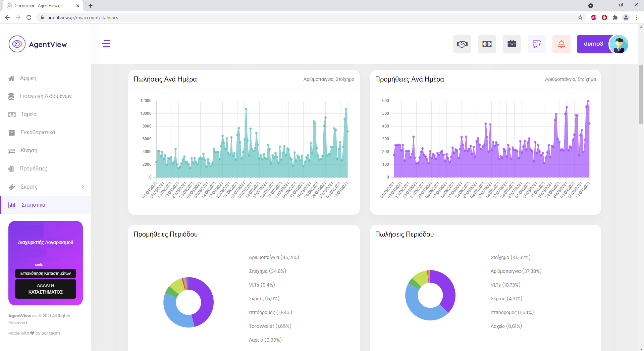Viewport: 644px width, 351px height.
Task: Click the AgentView eye logo
Action: 17,44
